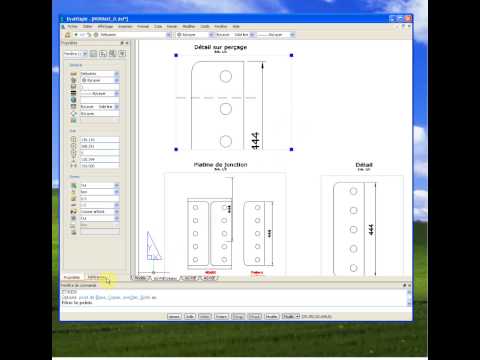Click the blue triangle coordinate icon in the drawing area

pos(154,246)
